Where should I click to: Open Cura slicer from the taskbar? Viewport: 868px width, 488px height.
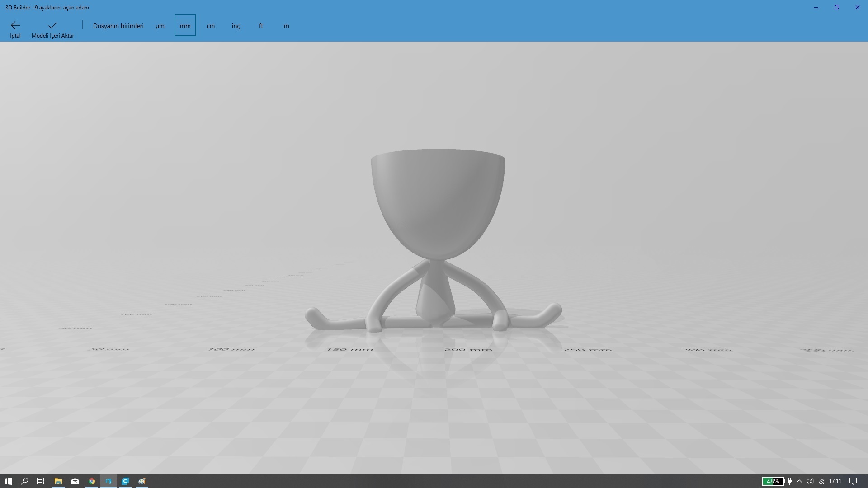click(x=125, y=481)
